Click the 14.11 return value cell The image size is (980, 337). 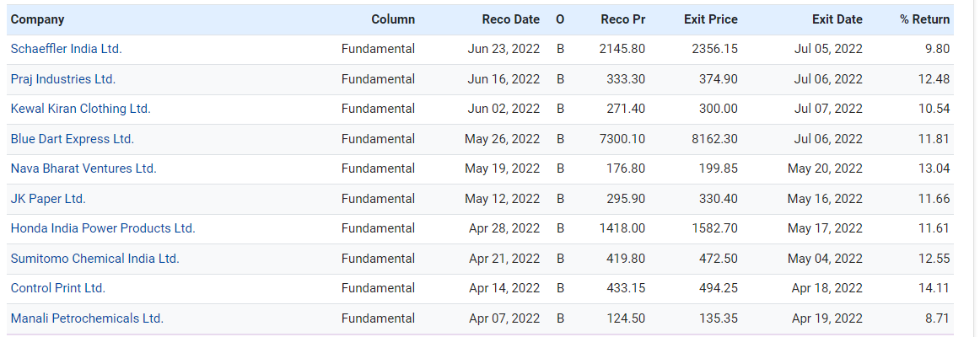(x=934, y=288)
